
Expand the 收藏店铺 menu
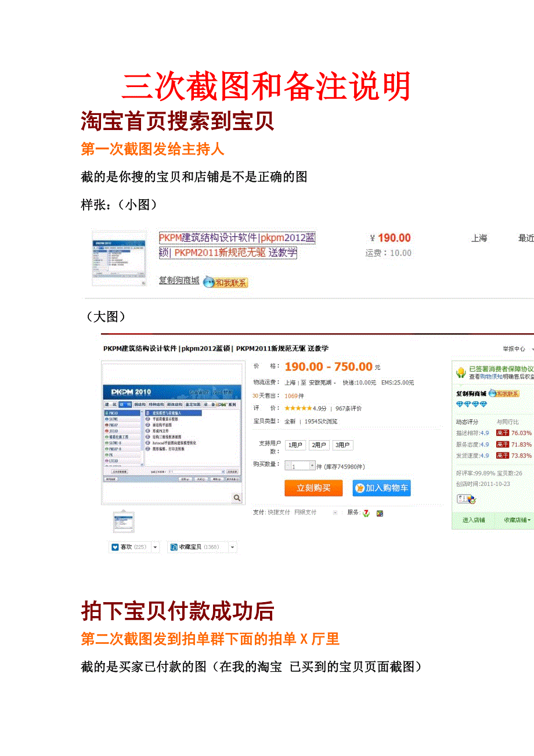pyautogui.click(x=515, y=520)
